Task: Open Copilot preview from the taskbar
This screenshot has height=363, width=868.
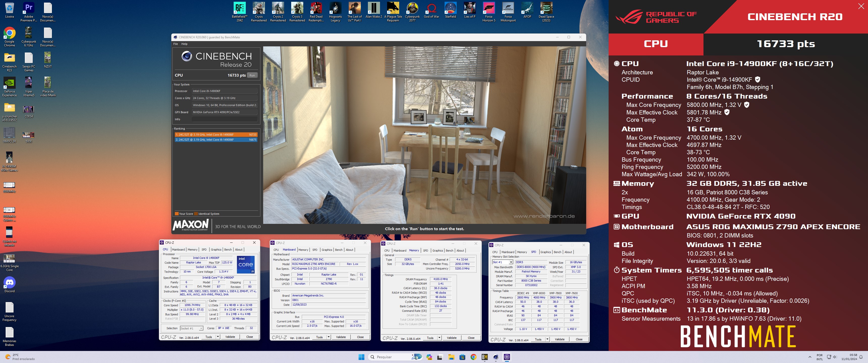Action: [x=429, y=357]
